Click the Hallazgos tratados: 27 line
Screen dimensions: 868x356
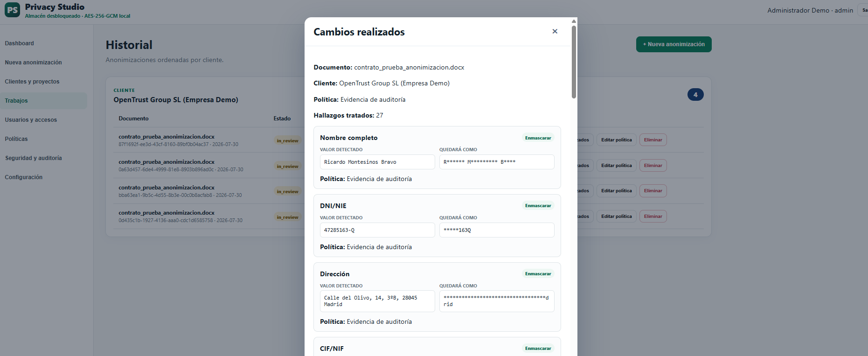tap(348, 115)
